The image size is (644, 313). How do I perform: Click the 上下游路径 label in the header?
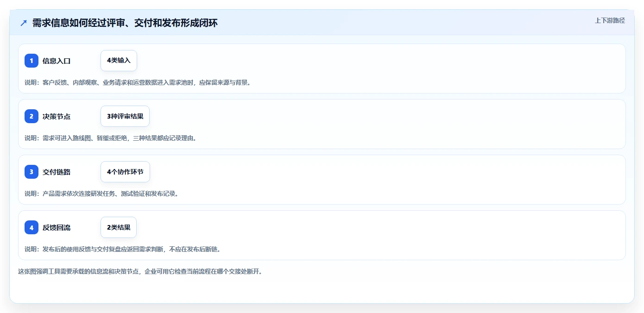point(610,20)
